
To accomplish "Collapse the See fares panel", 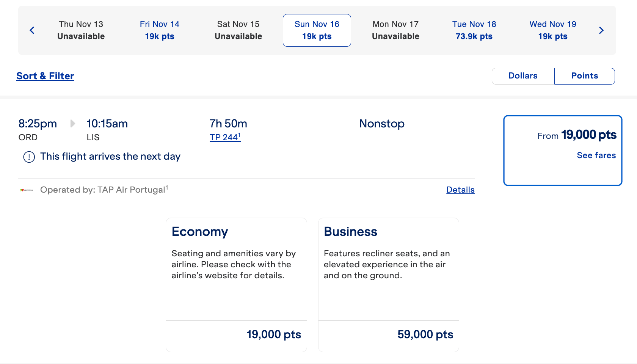I will point(596,155).
